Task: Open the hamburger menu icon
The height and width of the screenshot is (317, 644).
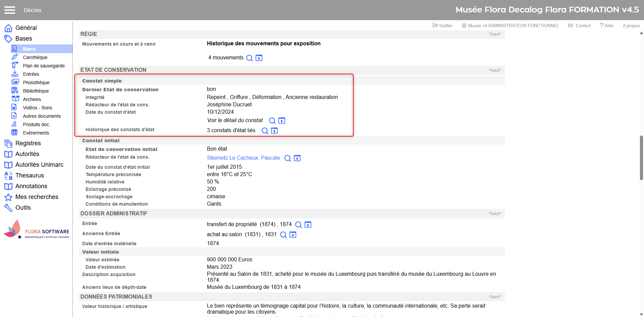Action: point(10,10)
